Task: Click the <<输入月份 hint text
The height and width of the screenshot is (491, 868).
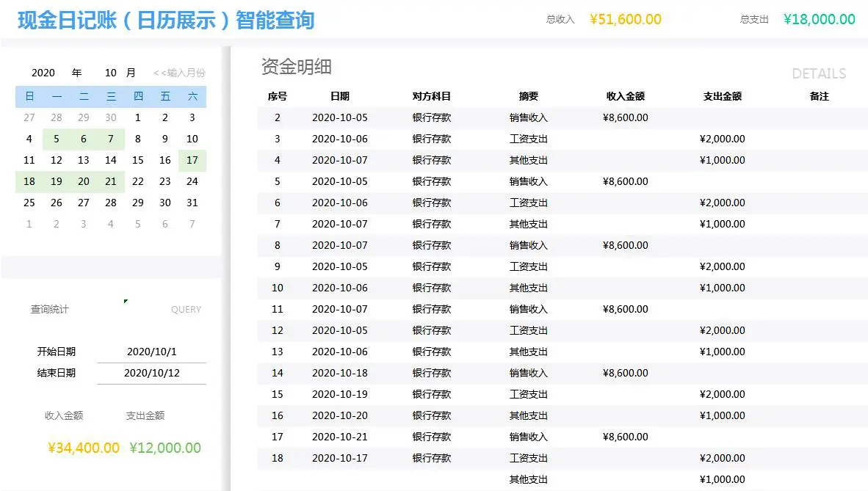Action: (179, 73)
